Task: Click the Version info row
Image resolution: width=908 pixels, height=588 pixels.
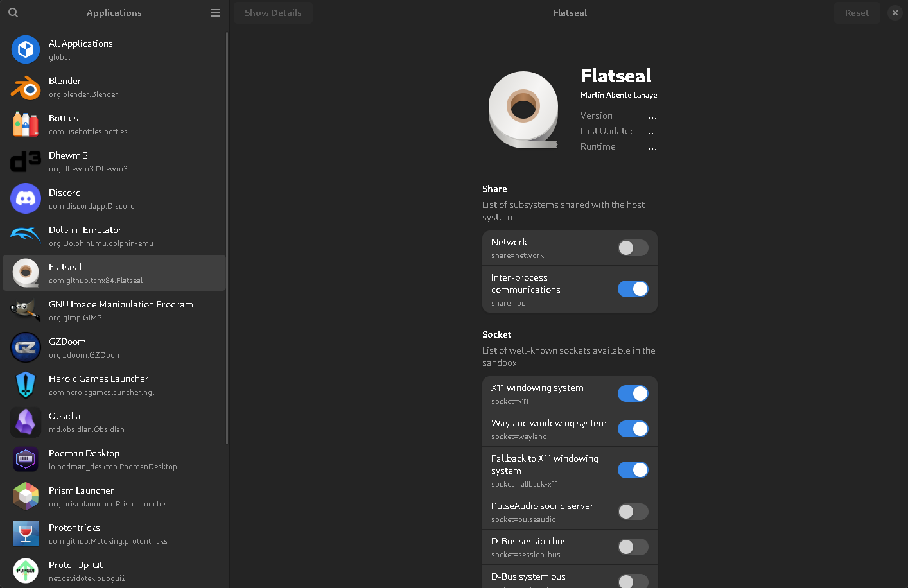Action: click(x=618, y=116)
